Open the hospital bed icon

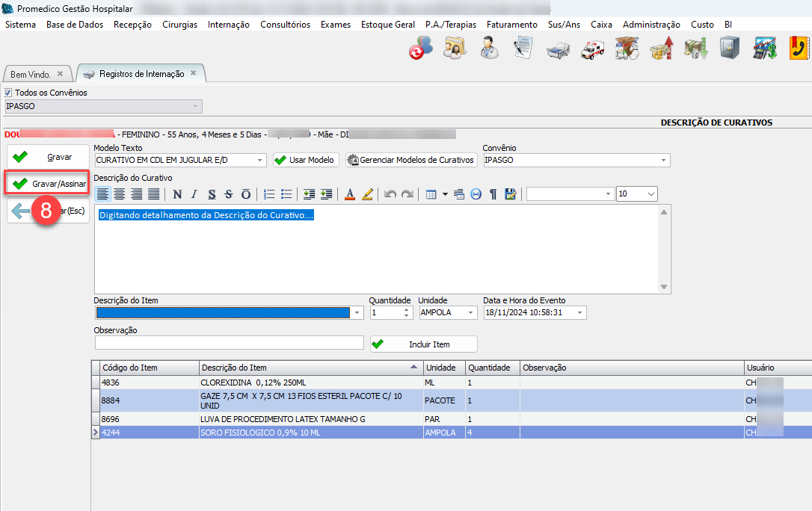point(556,49)
